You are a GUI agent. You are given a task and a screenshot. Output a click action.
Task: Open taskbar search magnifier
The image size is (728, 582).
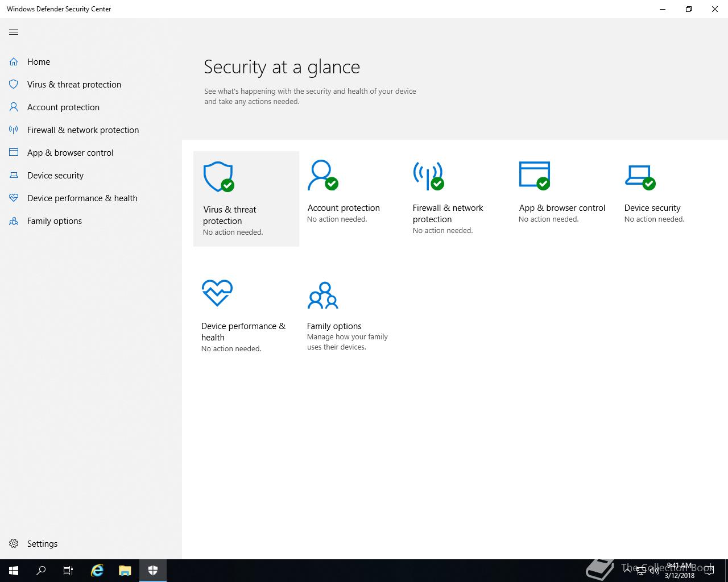[x=41, y=571]
